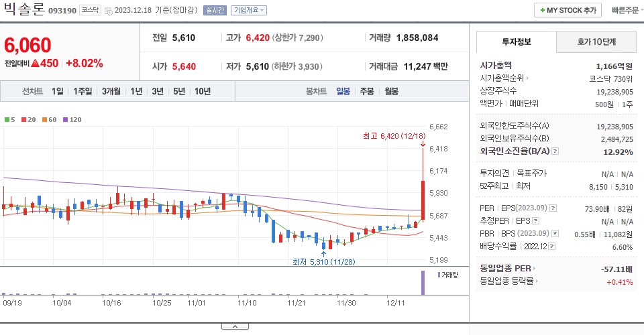Click help icon next to PER EPS(2023.09)
The width and height of the screenshot is (644, 335).
click(x=553, y=208)
